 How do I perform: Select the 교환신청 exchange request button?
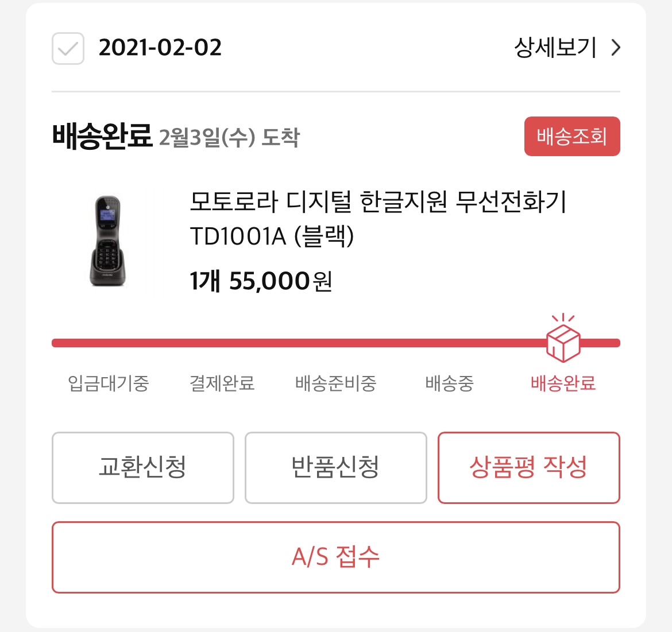tap(142, 468)
